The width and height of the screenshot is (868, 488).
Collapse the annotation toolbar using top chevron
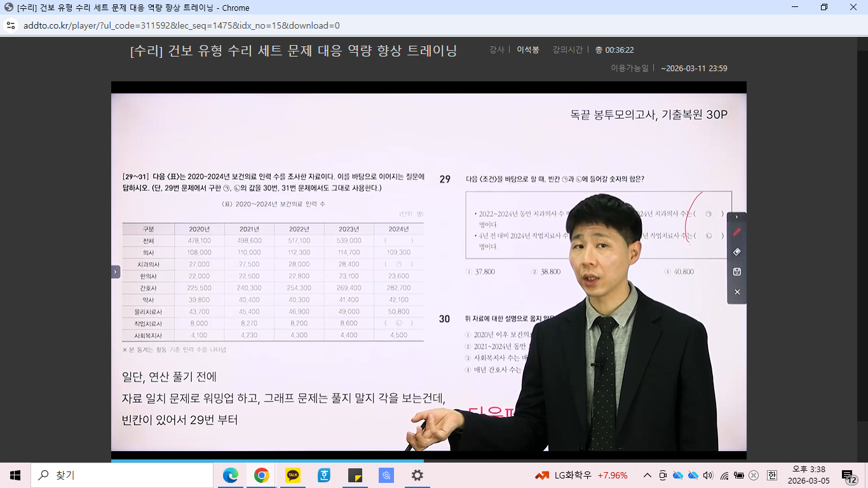point(737,217)
